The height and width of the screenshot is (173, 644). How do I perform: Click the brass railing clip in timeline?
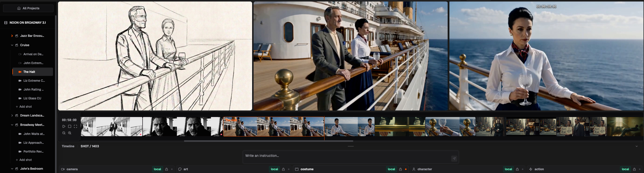tap(400, 127)
